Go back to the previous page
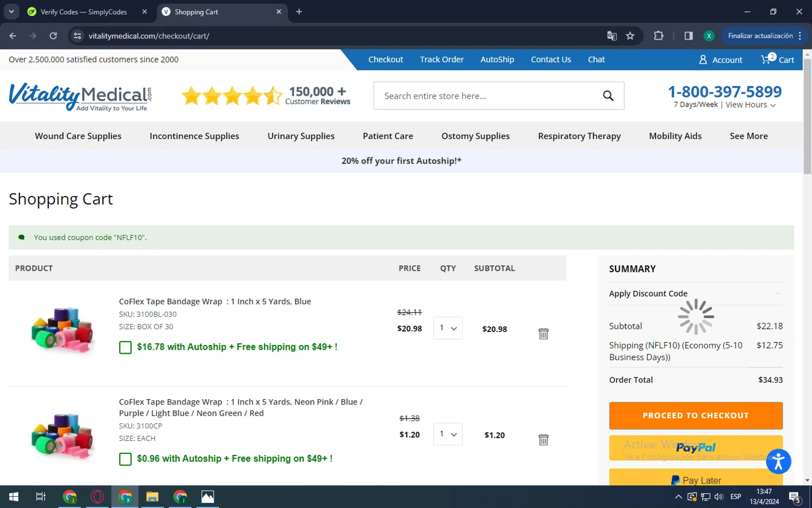Viewport: 812px width, 508px height. [x=13, y=36]
